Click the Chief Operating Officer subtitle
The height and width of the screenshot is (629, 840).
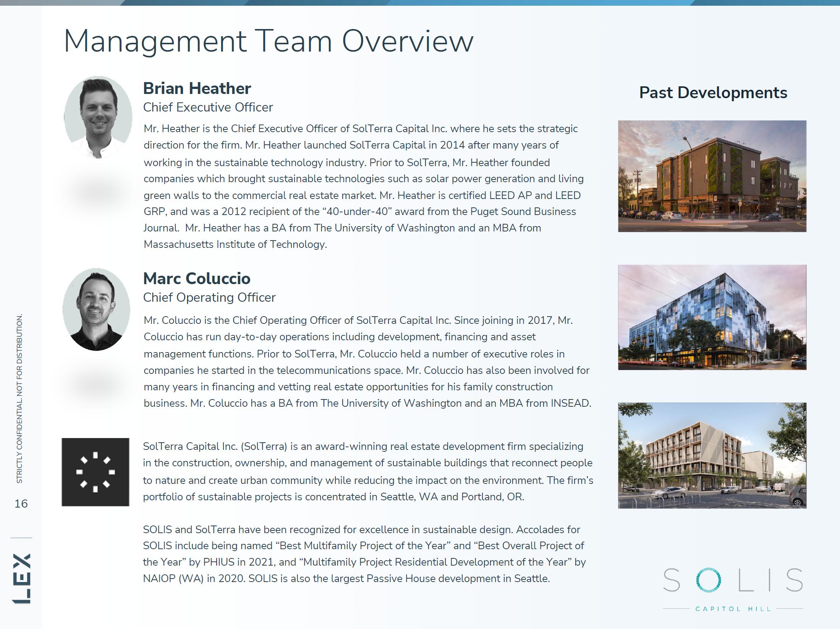click(x=209, y=298)
